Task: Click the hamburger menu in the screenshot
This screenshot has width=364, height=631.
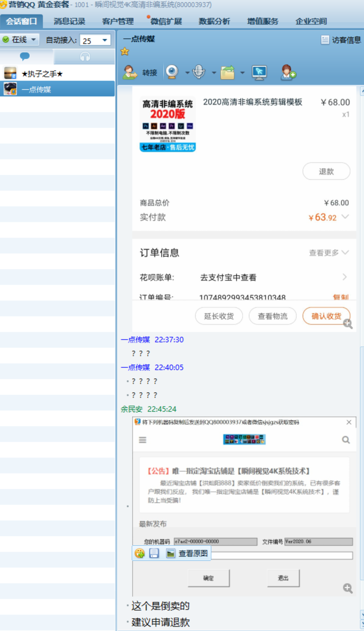Action: tap(143, 440)
